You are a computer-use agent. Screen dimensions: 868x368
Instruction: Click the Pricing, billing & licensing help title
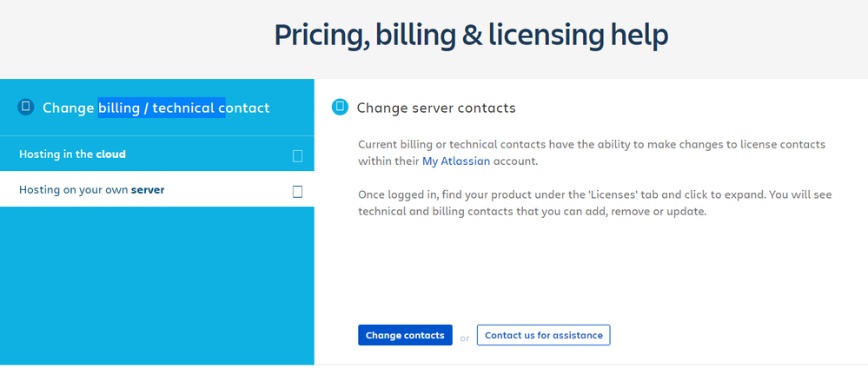click(x=471, y=35)
